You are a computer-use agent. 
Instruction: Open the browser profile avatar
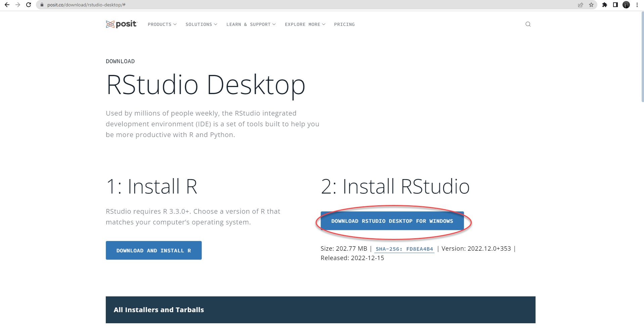coord(626,5)
